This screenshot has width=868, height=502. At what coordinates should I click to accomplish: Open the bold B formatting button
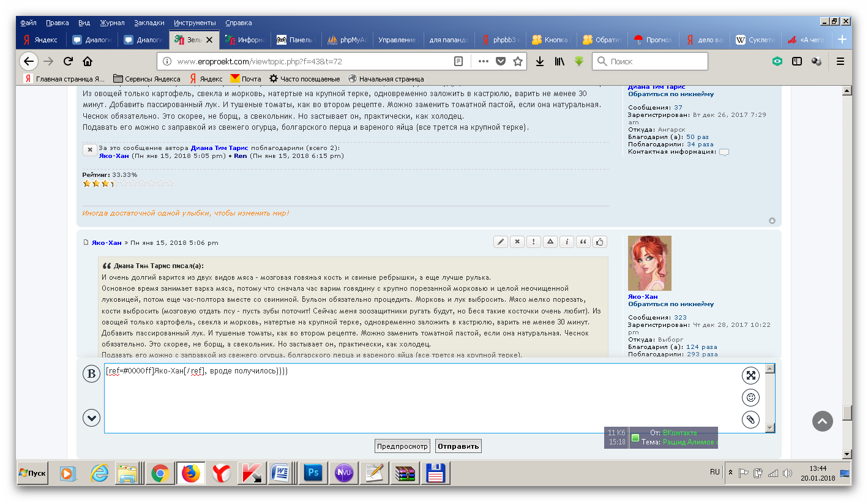[91, 374]
